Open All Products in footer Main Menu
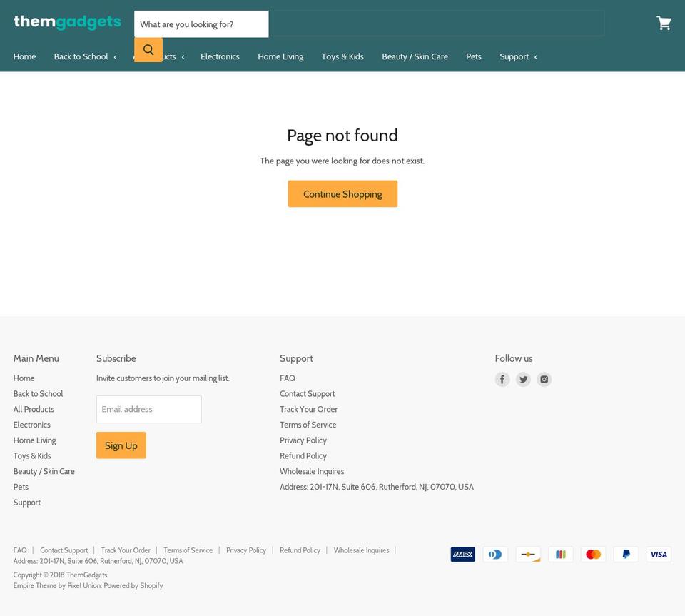The width and height of the screenshot is (685, 616). (x=34, y=409)
